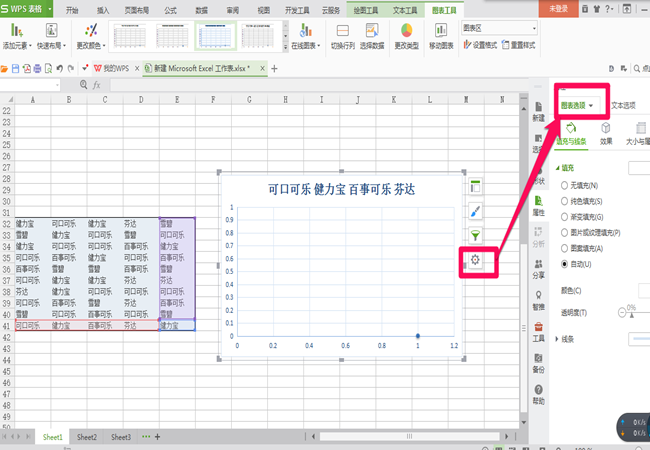Screen dimensions: 650x450
Task: Click the chart elements button beside chart
Action: (x=475, y=187)
